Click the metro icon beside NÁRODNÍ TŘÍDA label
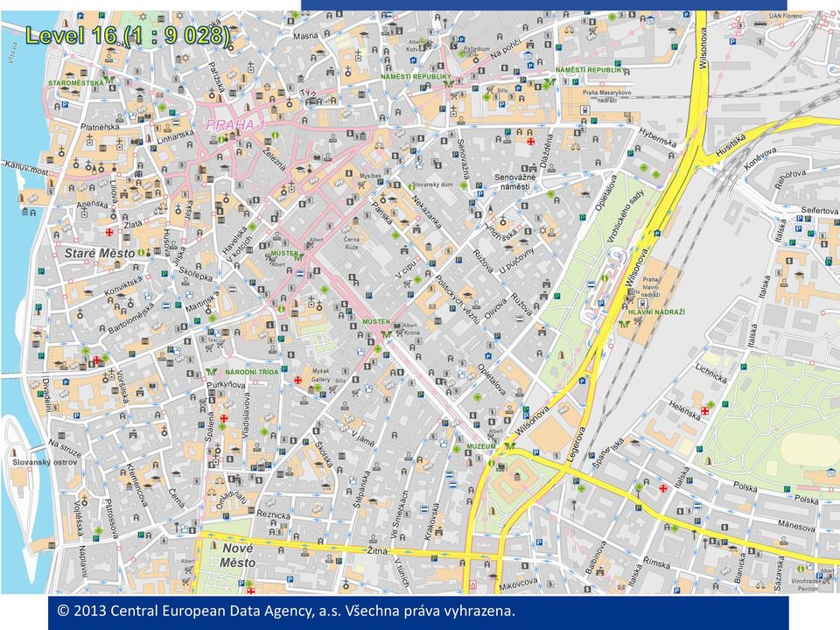This screenshot has height=630, width=840. coord(212,372)
